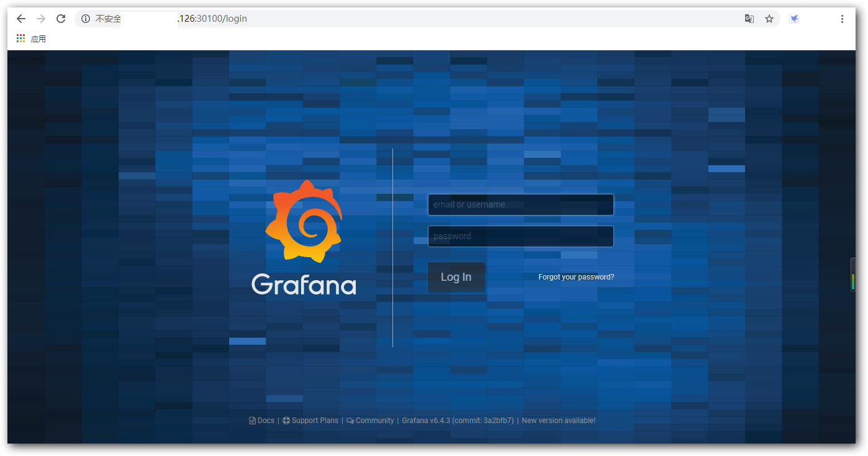Click the New version available link

[x=558, y=421]
